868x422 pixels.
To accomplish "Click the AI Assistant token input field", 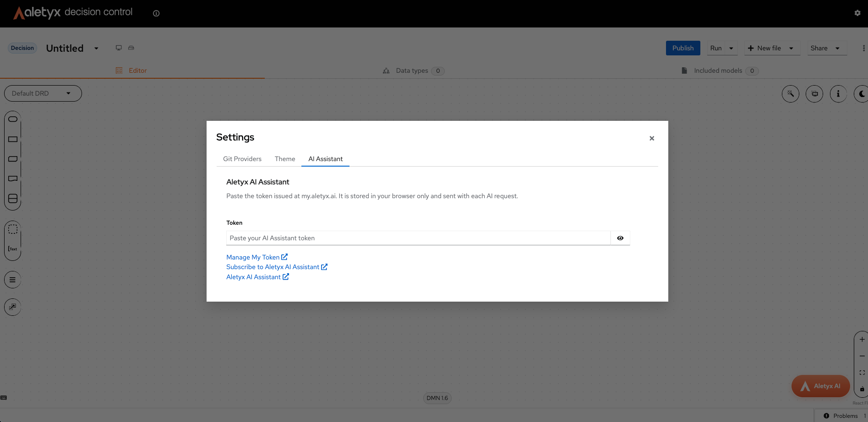I will coord(418,238).
